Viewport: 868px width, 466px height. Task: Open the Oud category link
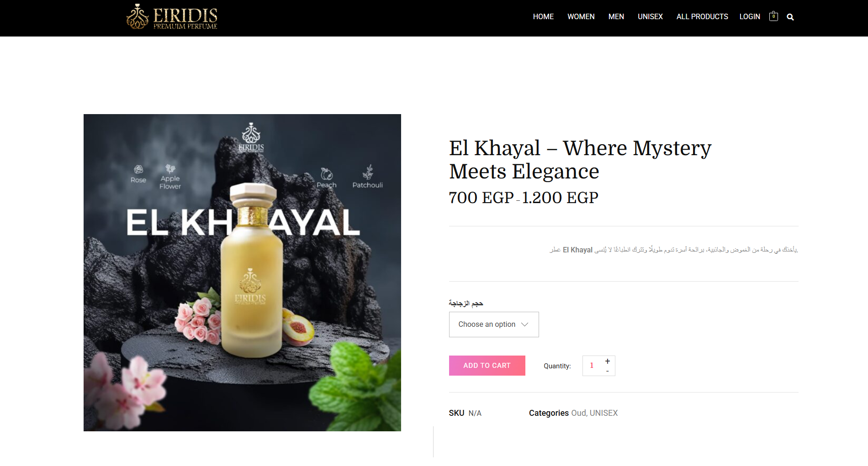pos(578,413)
